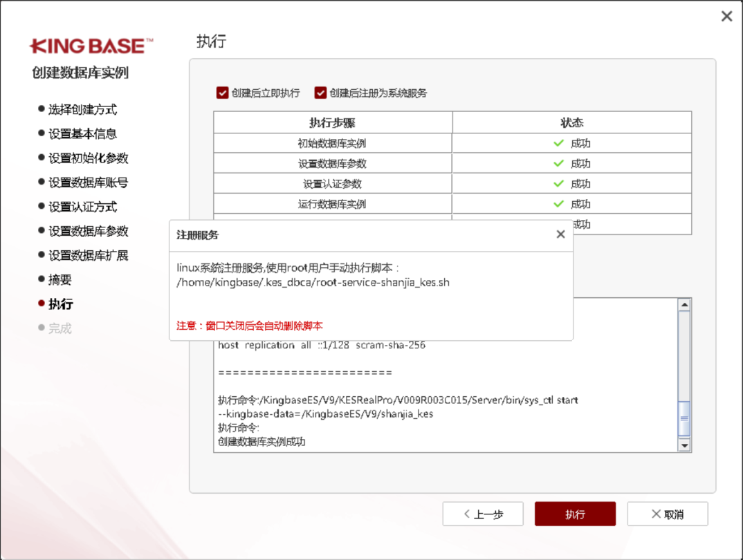Click the log scrollbar thumb
Screen dimensions: 743x560
click(684, 418)
